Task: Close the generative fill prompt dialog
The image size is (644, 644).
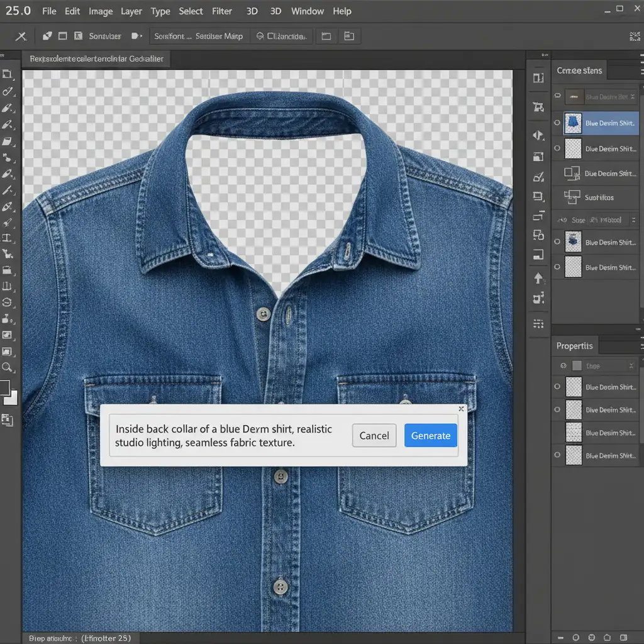Action: point(461,409)
